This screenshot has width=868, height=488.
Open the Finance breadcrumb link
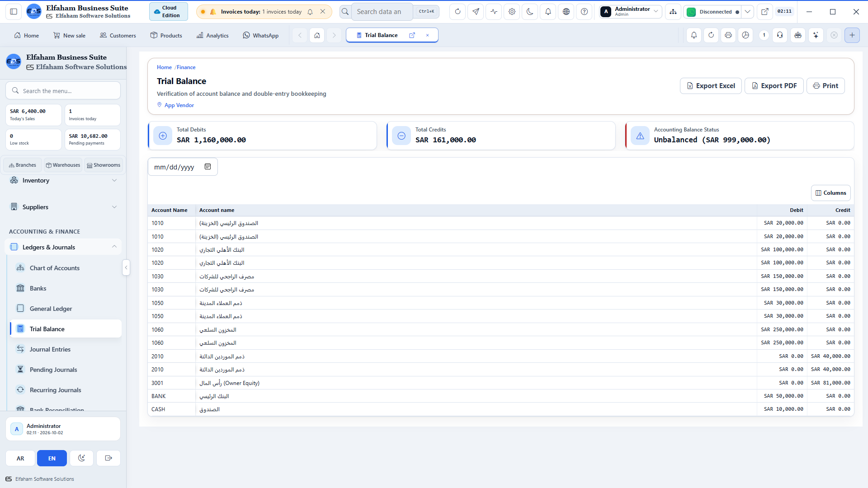click(x=186, y=67)
